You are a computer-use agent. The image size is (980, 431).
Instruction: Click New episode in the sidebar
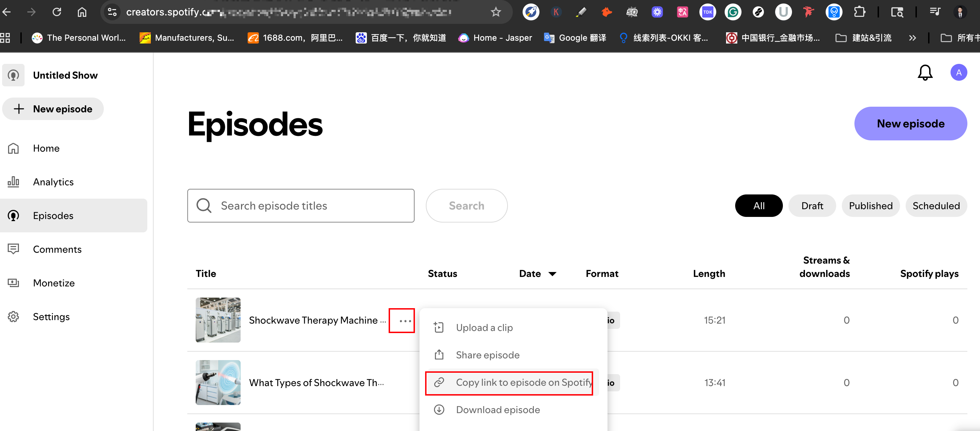(53, 109)
